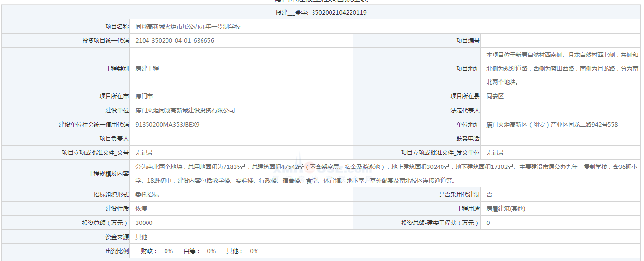644x261 pixels.
Task: Select project address text starting 本项目位于新厝
Action: point(562,69)
